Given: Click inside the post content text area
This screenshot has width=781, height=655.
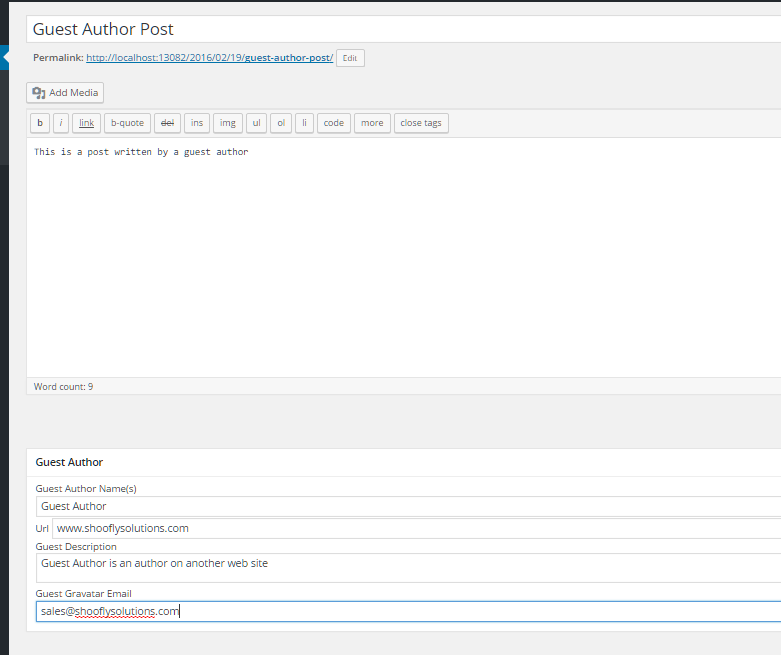Looking at the screenshot, I should pos(403,257).
